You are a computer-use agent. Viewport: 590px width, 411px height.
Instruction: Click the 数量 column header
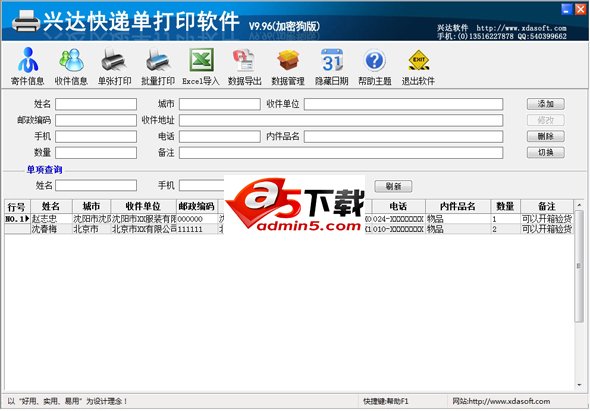pyautogui.click(x=505, y=207)
